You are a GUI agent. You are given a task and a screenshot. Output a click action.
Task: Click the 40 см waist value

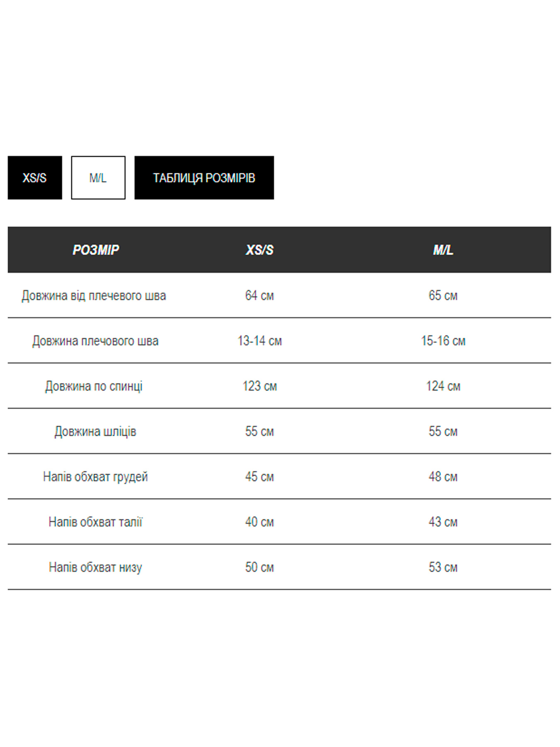tap(260, 522)
